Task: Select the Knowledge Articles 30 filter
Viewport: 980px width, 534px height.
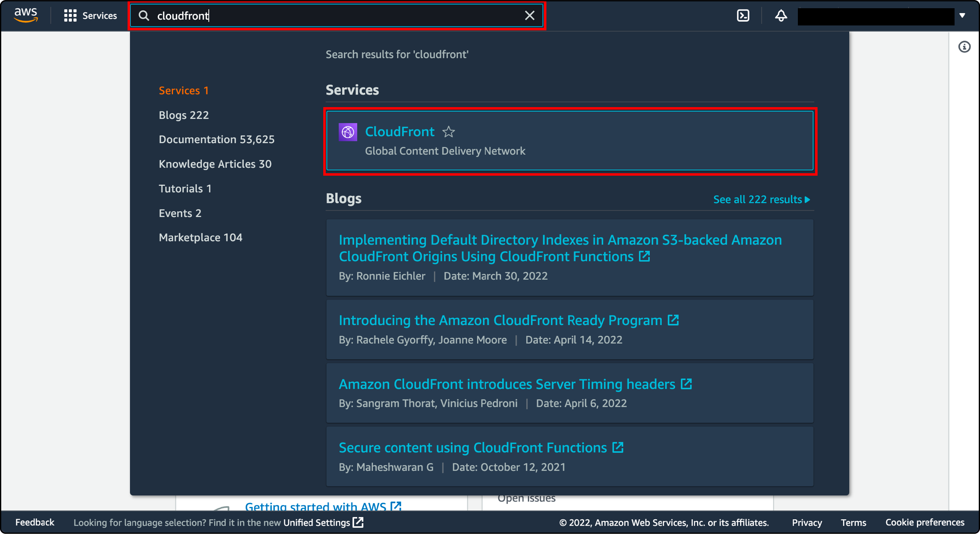Action: [215, 164]
